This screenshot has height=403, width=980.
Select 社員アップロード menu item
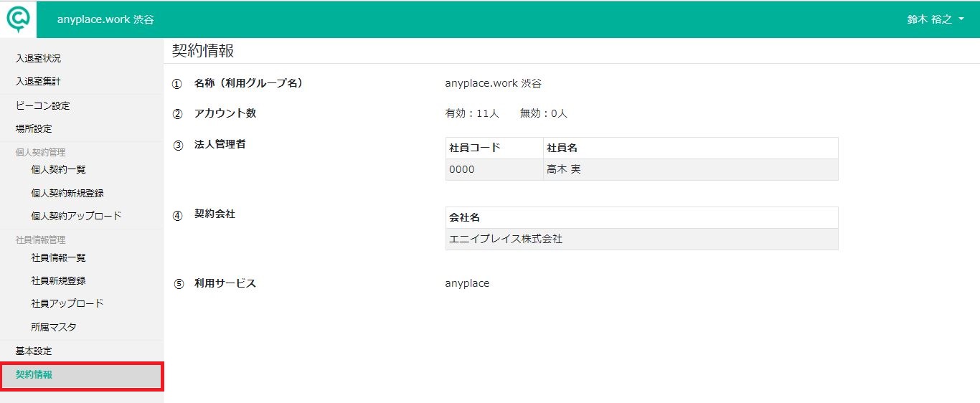[67, 304]
